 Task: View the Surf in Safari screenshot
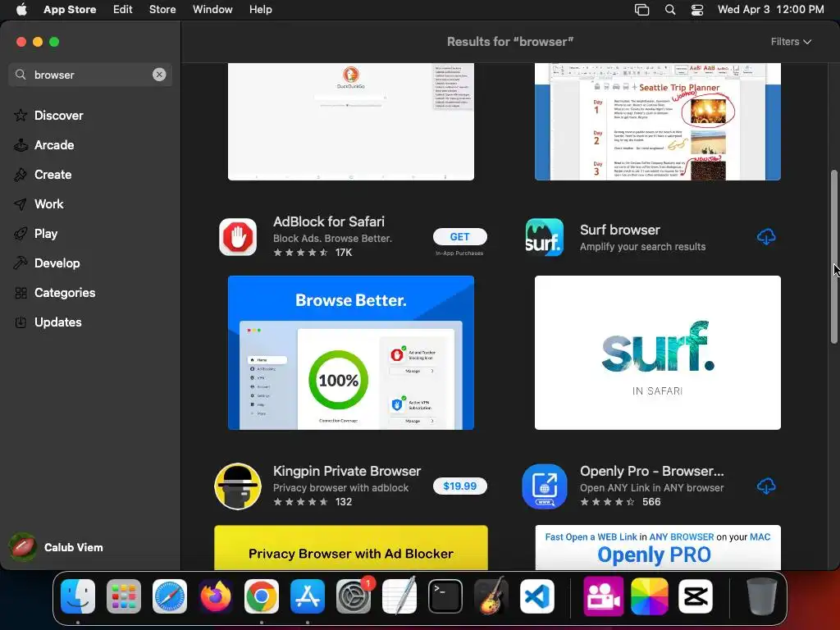click(x=657, y=353)
